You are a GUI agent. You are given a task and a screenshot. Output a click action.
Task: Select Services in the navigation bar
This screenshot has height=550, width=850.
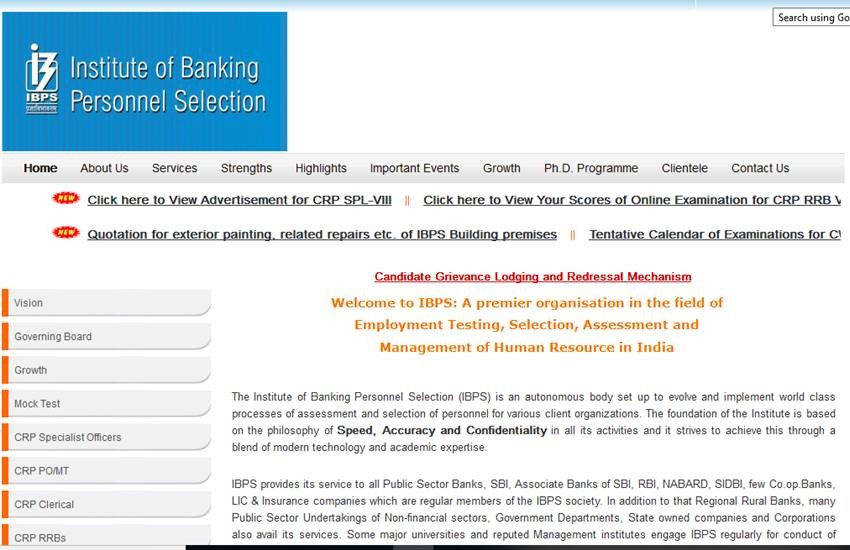pos(174,168)
